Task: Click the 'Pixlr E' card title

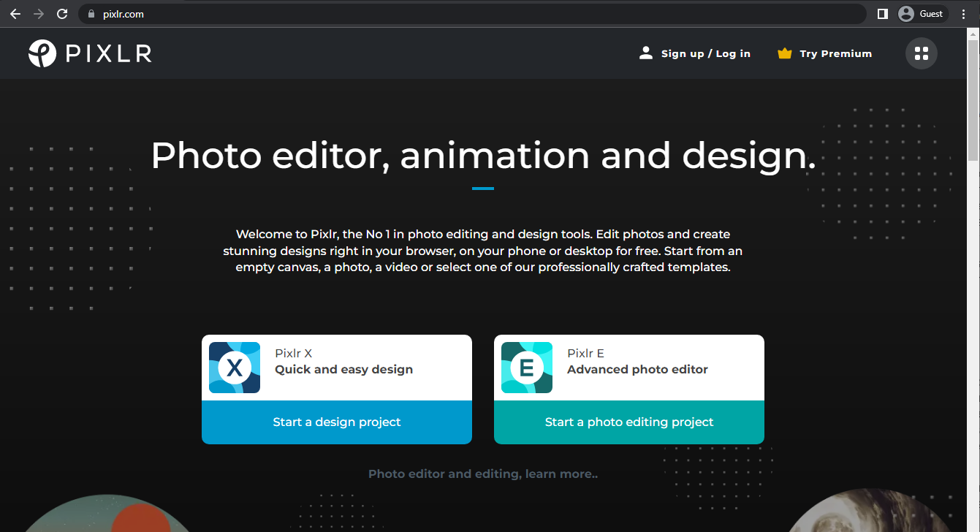Action: coord(585,354)
